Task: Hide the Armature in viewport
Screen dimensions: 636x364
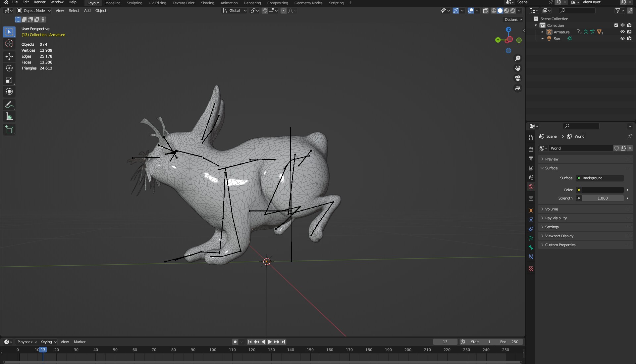Action: point(622,32)
